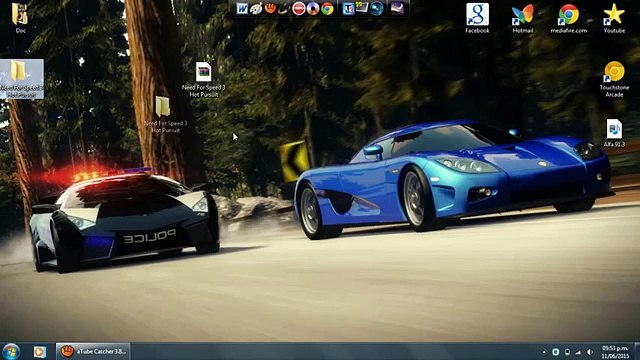Screen dimensions: 640x360
Task: Switch to the aTube Catcher 3.8 taskbar window
Action: 93,351
